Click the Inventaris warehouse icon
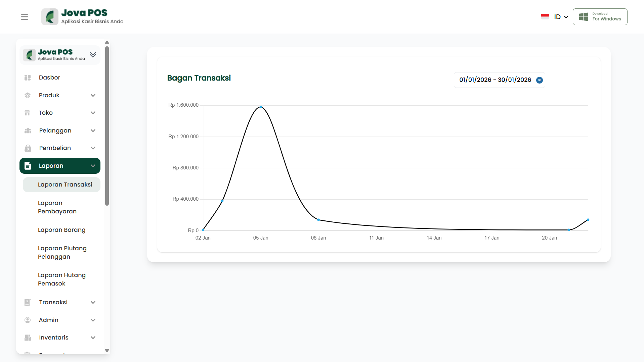The image size is (644, 362). click(x=28, y=338)
